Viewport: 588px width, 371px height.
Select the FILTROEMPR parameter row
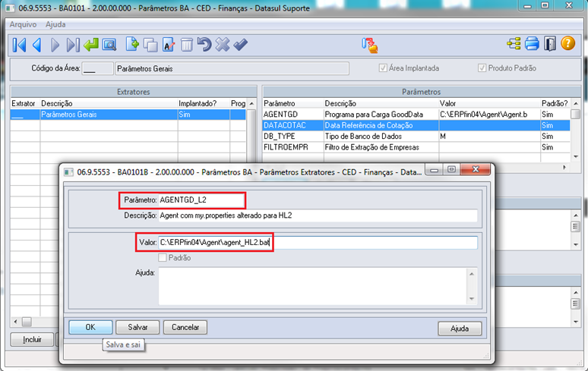pos(416,147)
